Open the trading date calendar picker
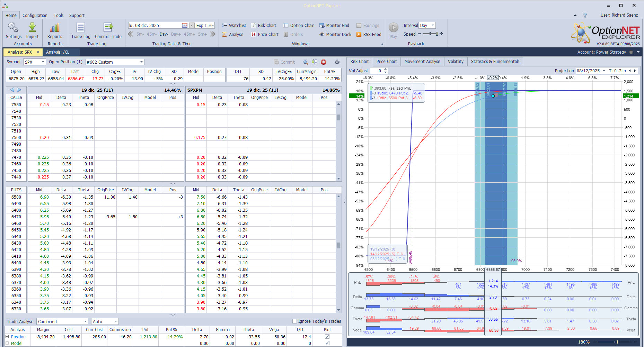644x347 pixels. (185, 25)
